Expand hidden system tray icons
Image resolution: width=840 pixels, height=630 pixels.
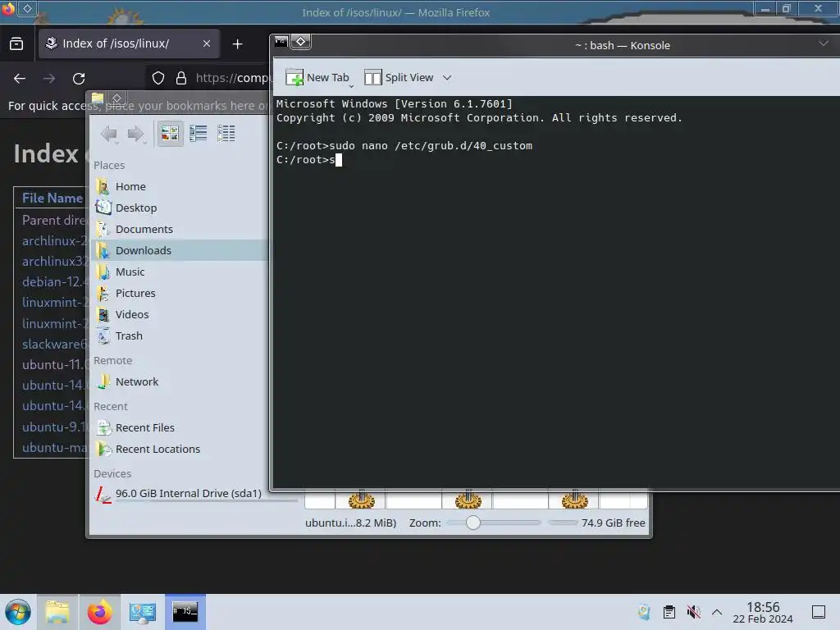(x=717, y=612)
